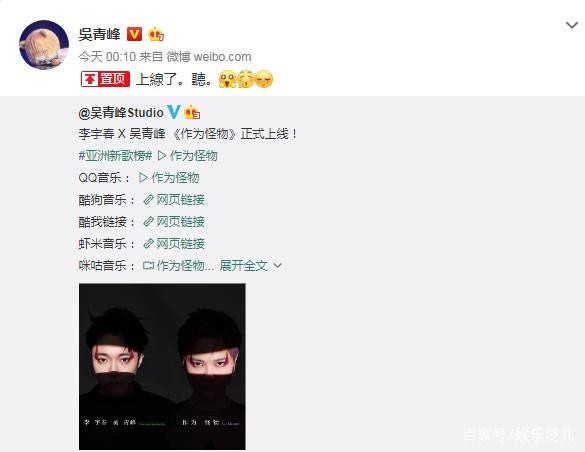Click the Studio membership crown badge
585x452 pixels.
[192, 112]
